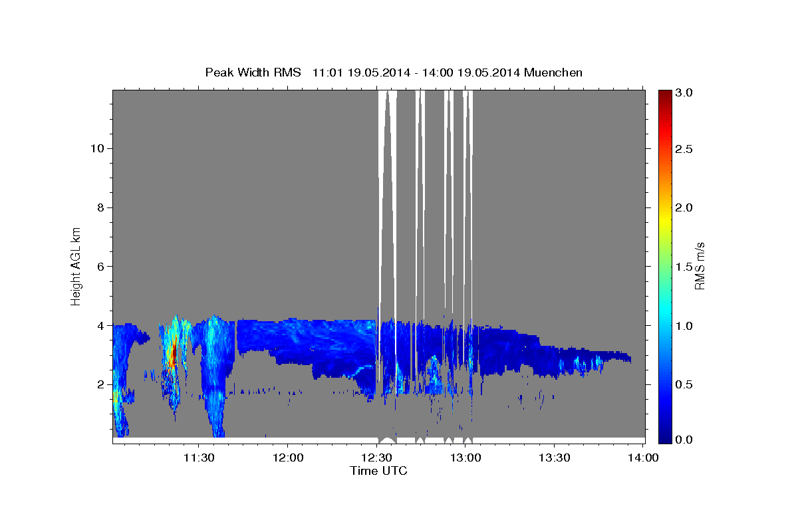The image size is (798, 532).
Task: Click the '13:30' time tick label
Action: [554, 458]
